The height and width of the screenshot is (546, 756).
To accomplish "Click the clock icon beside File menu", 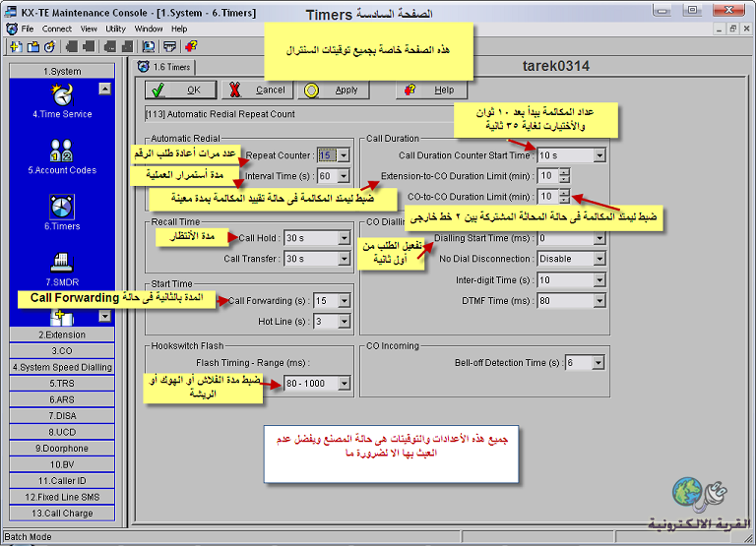I will coord(12,29).
